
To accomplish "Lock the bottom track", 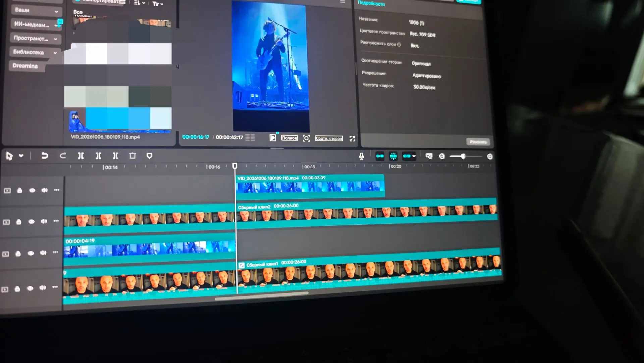I will tap(17, 289).
